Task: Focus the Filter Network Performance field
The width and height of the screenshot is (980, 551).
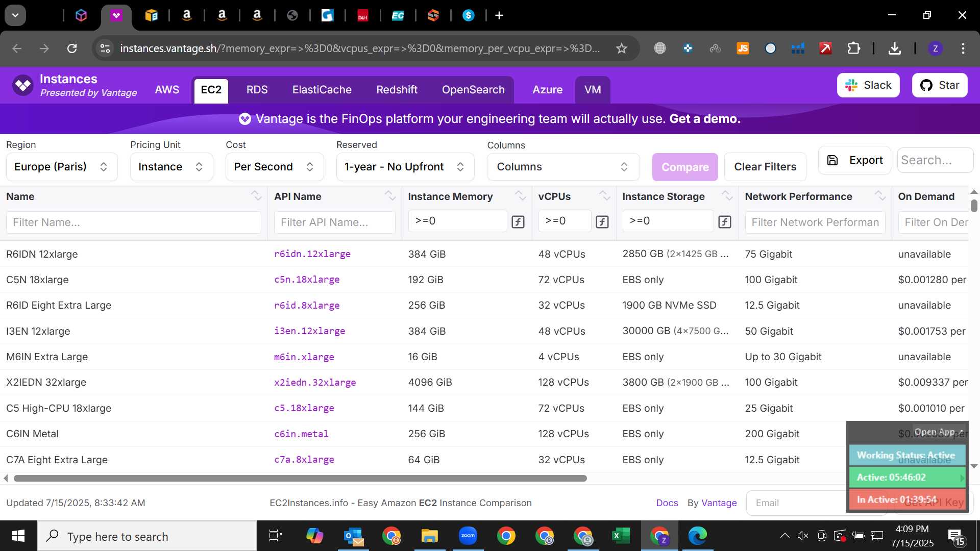Action: [x=815, y=222]
